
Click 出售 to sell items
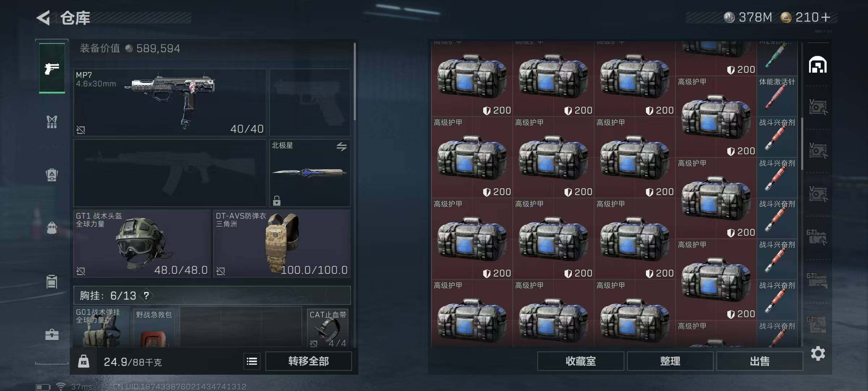pyautogui.click(x=759, y=361)
